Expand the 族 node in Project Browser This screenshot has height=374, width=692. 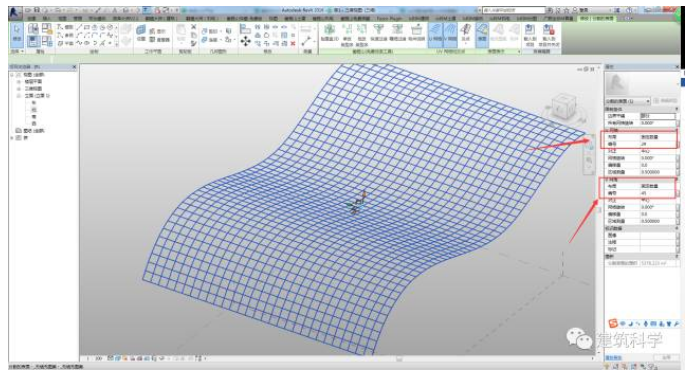tap(12, 138)
